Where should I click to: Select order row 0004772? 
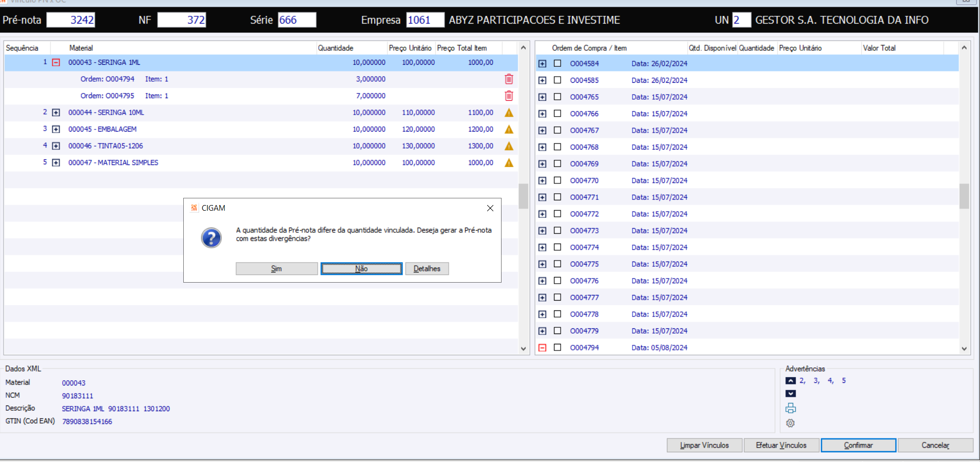click(x=747, y=214)
